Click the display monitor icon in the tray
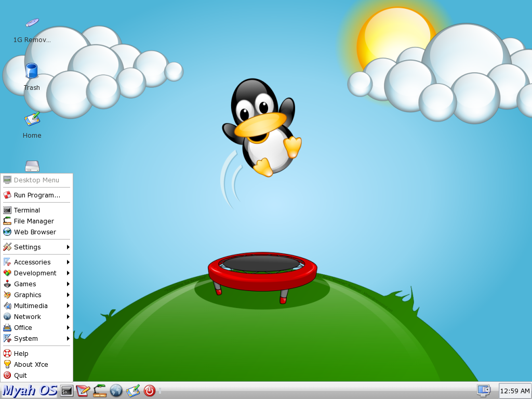The width and height of the screenshot is (532, 399). pos(484,391)
